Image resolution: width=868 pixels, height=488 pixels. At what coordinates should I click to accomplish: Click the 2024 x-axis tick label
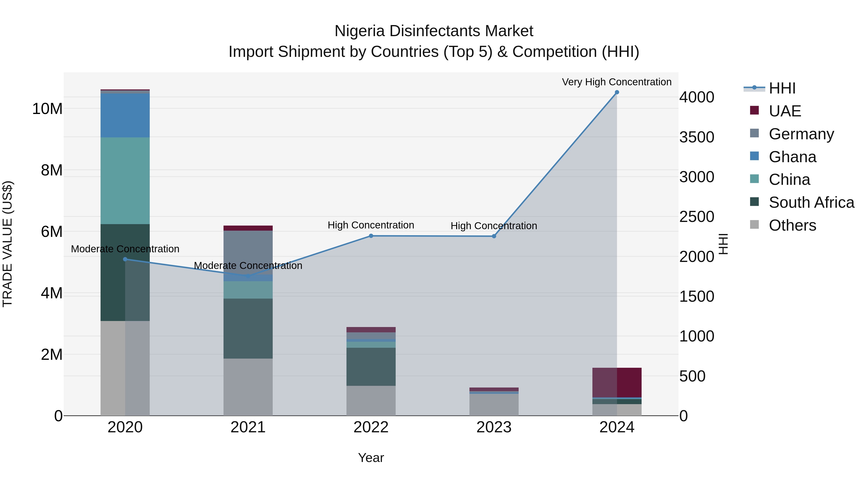[x=617, y=427]
